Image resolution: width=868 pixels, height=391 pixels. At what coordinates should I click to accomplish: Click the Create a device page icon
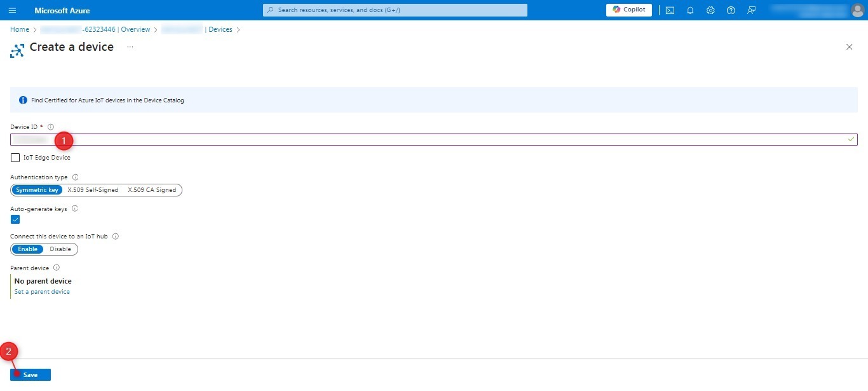17,50
